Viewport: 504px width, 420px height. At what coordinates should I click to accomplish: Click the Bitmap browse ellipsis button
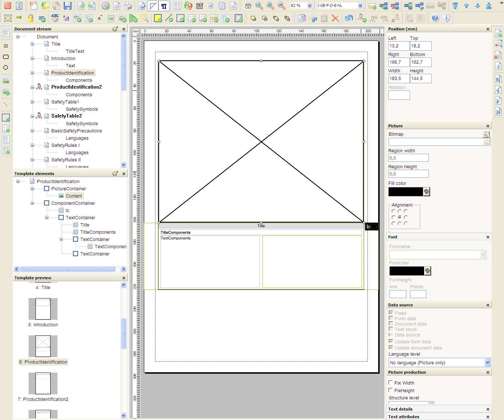(487, 143)
